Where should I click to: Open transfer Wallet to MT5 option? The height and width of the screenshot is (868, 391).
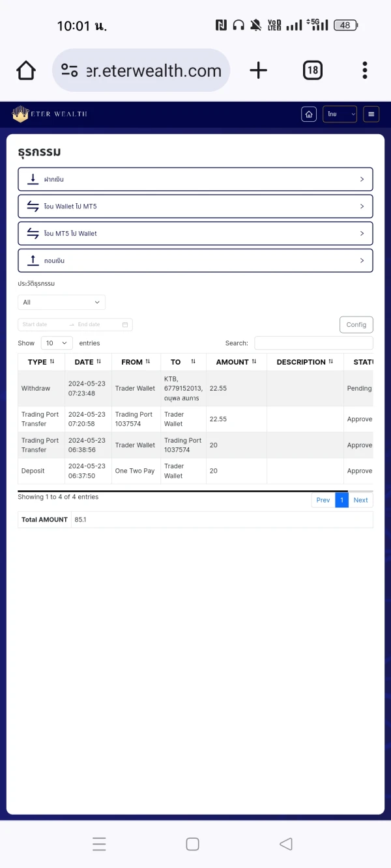tap(195, 206)
